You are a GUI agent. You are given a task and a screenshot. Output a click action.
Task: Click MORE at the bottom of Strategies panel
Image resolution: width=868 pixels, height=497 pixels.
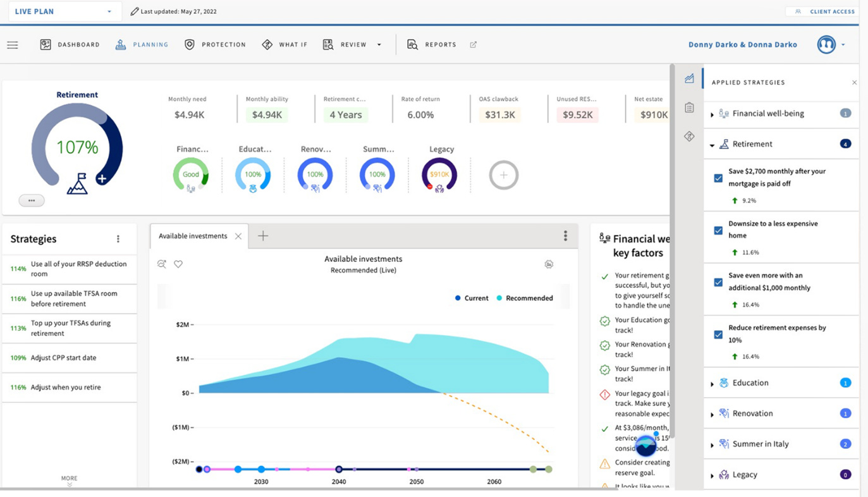[x=69, y=479]
